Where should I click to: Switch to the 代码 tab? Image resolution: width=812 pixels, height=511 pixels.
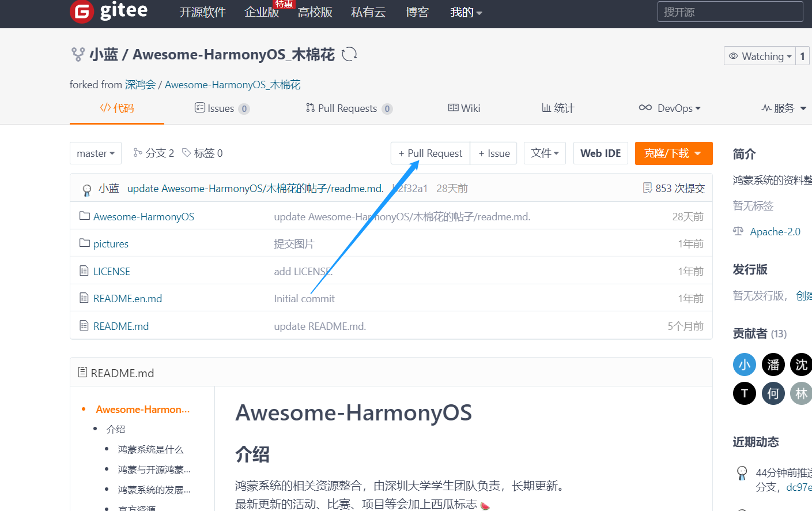(x=117, y=108)
